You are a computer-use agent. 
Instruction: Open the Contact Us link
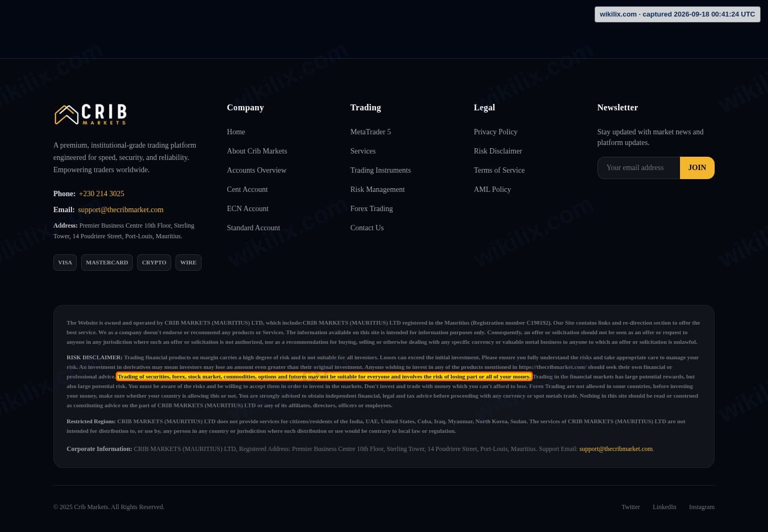pos(367,228)
